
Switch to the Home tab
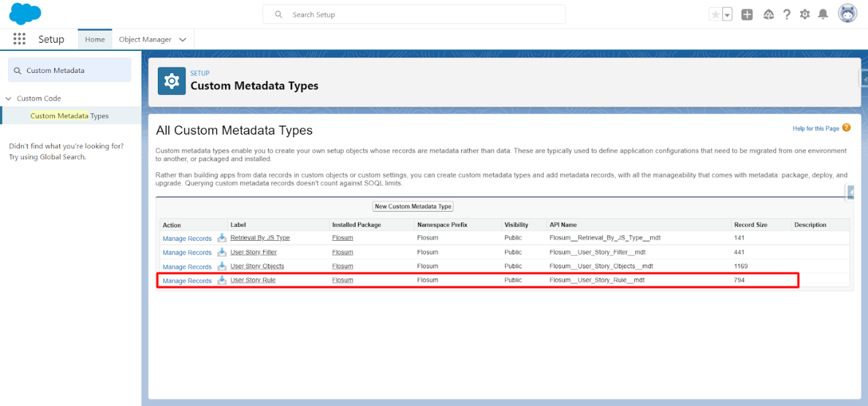pos(95,40)
